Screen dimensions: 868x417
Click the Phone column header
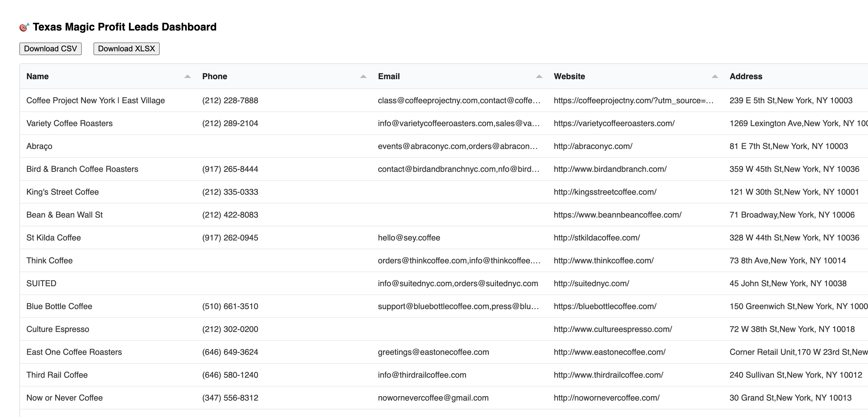coord(283,77)
